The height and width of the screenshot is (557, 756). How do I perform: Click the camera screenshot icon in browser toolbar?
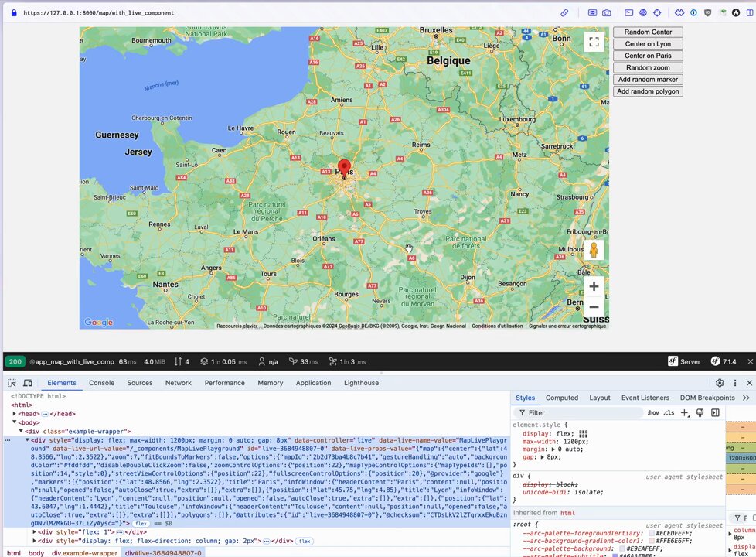(x=607, y=13)
